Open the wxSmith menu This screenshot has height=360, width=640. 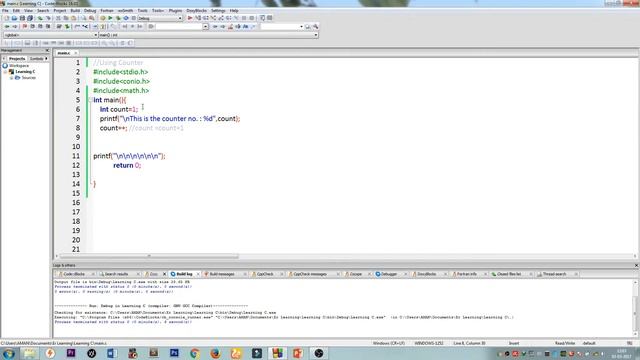125,11
